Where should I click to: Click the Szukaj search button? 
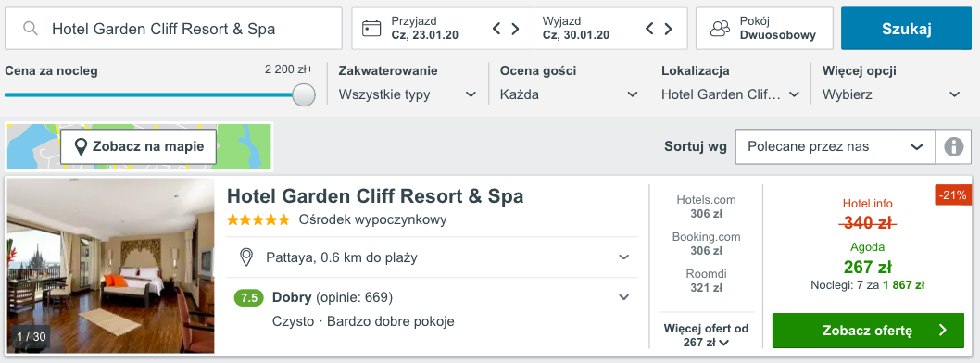click(x=906, y=29)
